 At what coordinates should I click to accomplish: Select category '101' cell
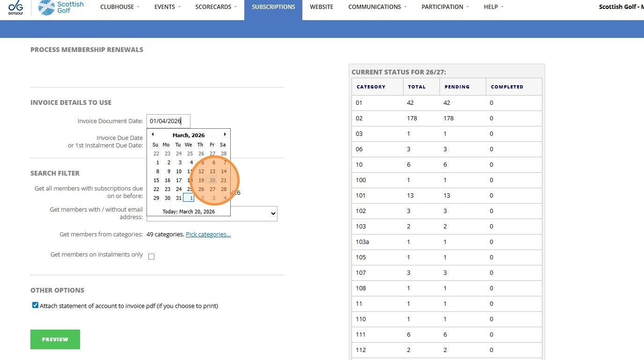377,196
